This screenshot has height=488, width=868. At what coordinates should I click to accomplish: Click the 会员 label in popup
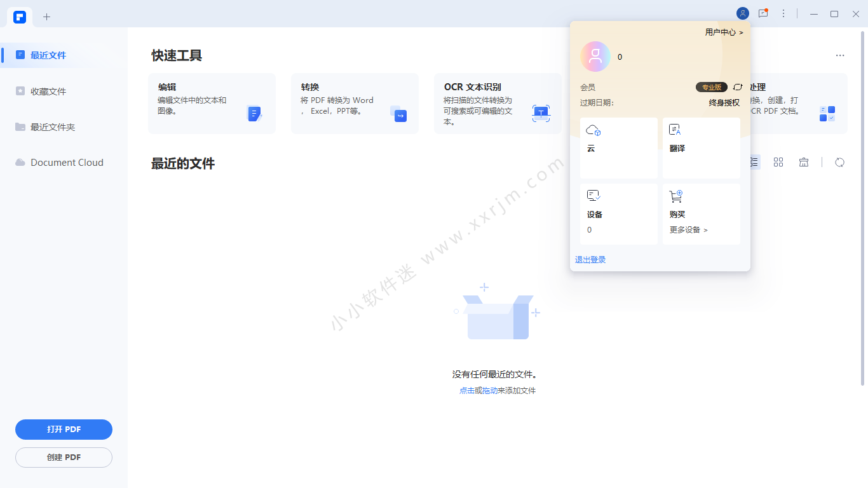point(588,88)
